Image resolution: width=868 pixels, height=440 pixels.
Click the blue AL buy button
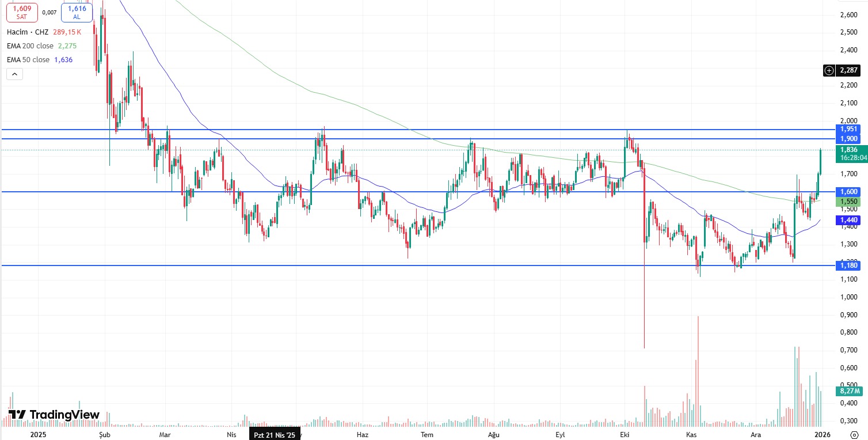pyautogui.click(x=77, y=12)
